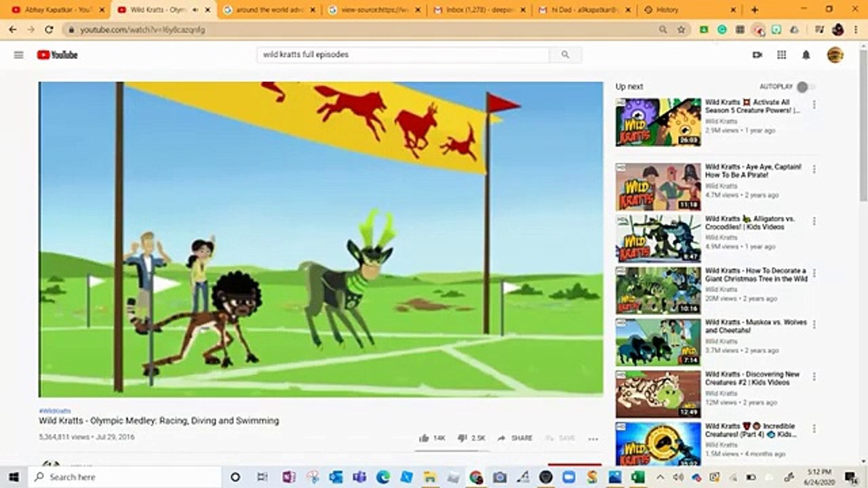Click the SAVE button under the video
This screenshot has height=488, width=868.
[560, 439]
